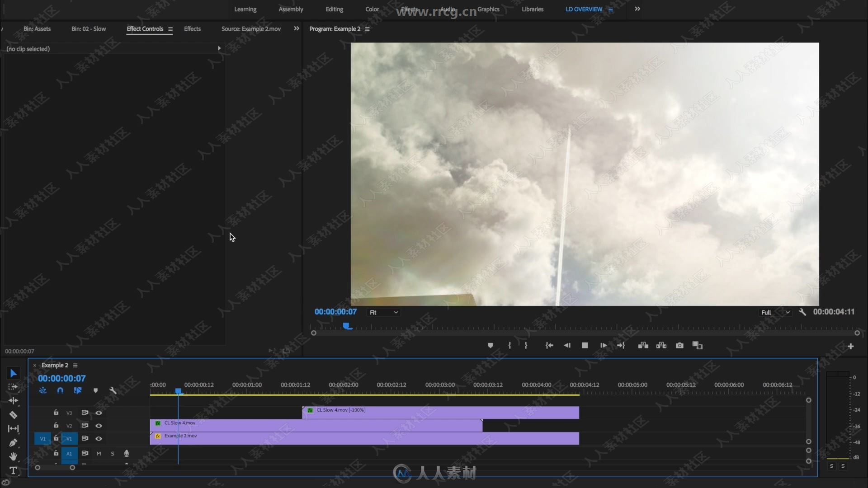Screen dimensions: 868x488
Task: Show more workspaces chevron
Action: coord(637,9)
